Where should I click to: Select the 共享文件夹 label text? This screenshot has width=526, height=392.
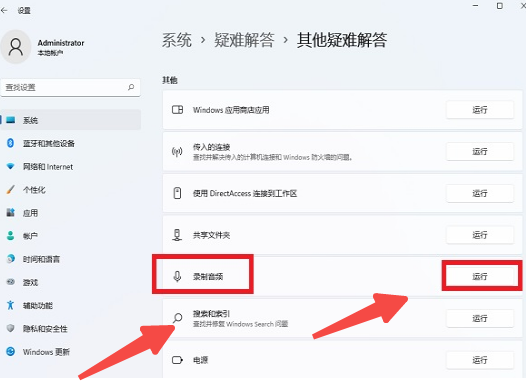click(211, 235)
